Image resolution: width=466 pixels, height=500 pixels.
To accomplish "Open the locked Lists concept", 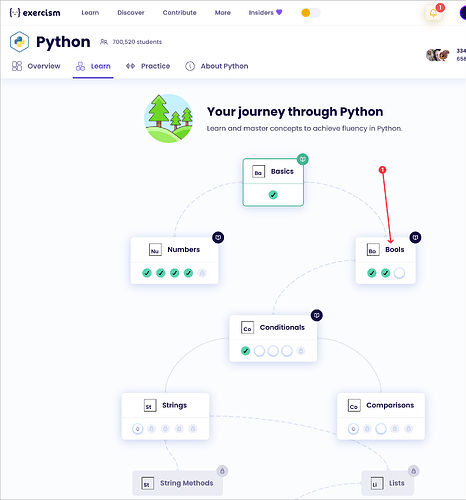I will tap(387, 483).
